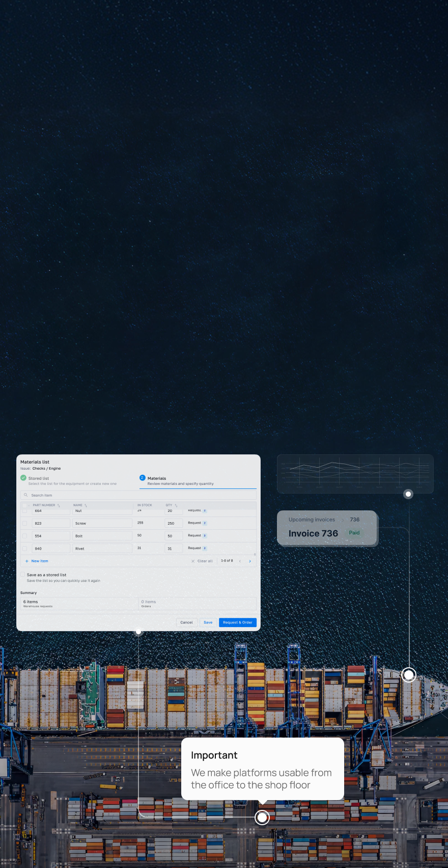Check the row for part 823

point(24,523)
